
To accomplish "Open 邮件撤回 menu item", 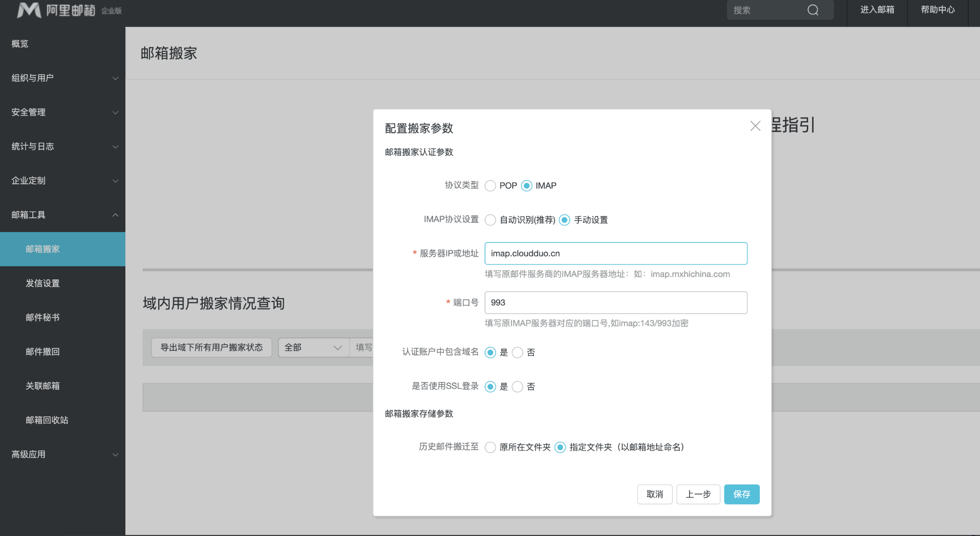I will pos(62,351).
